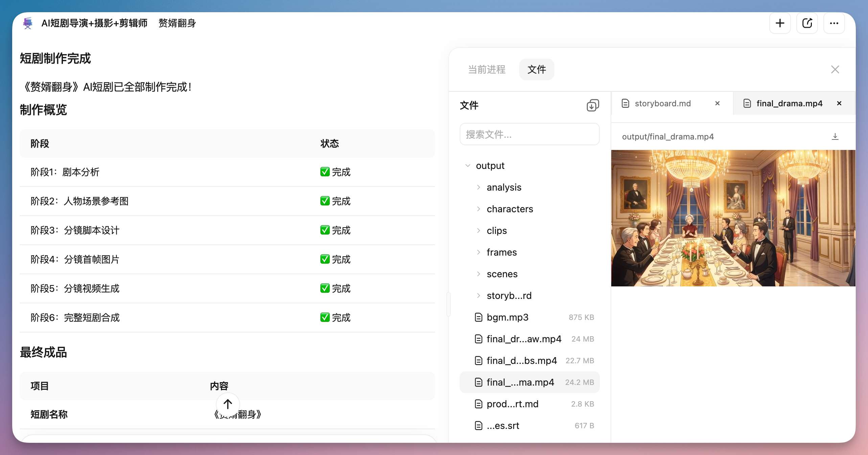Click the final_drama video preview image

[x=733, y=218]
